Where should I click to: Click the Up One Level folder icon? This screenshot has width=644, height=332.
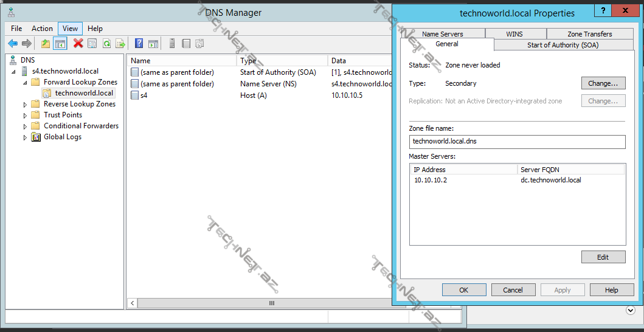[x=46, y=43]
